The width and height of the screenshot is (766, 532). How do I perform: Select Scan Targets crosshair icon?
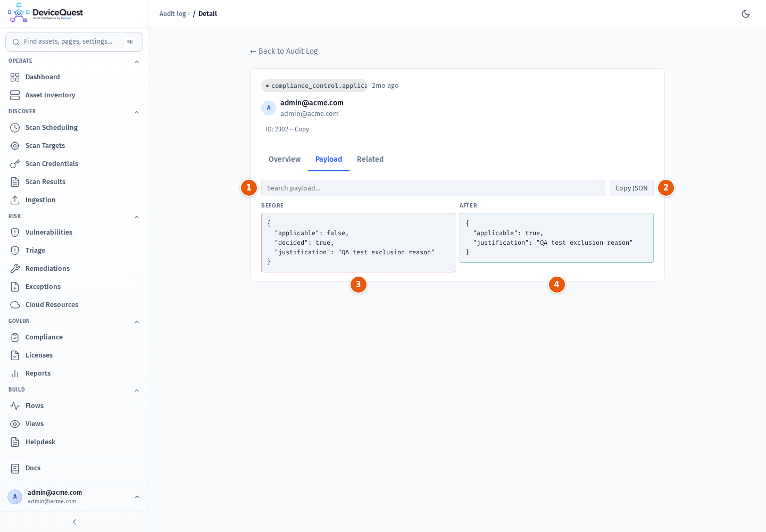coord(15,146)
